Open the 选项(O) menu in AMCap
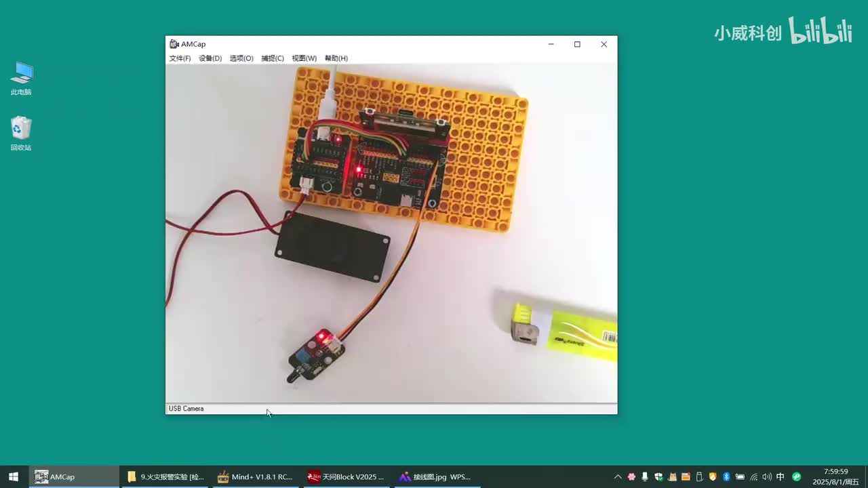Screen dimensions: 868x488 pos(241,58)
